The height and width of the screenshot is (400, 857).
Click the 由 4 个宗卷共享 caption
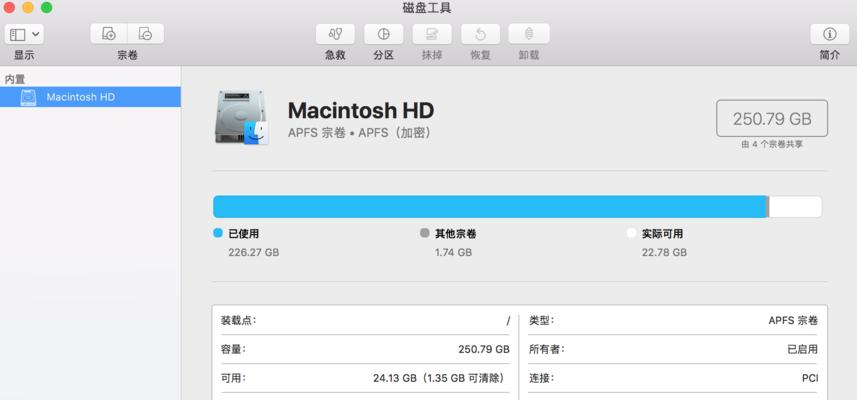(772, 145)
